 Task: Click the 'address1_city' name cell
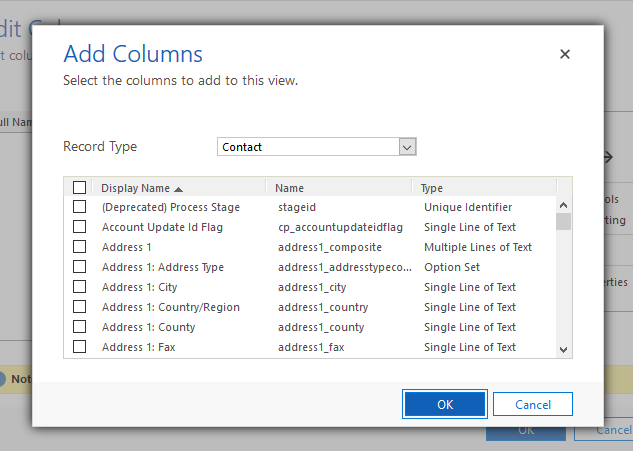click(x=312, y=287)
